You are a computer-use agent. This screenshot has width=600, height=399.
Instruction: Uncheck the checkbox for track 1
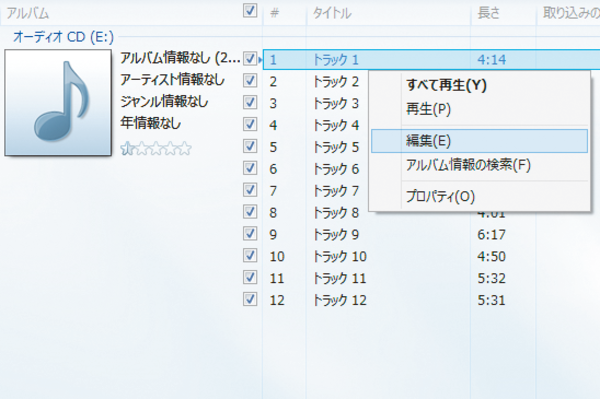250,59
